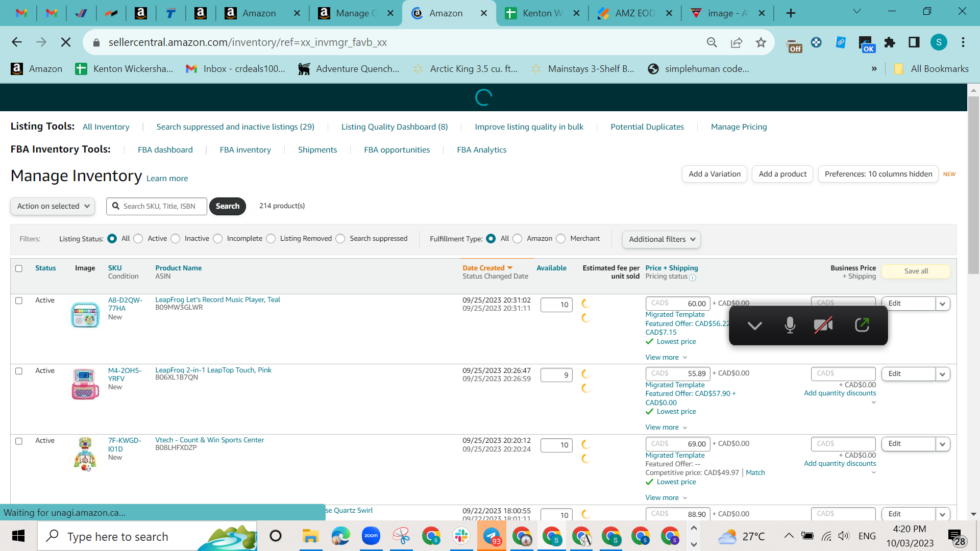The height and width of the screenshot is (551, 980).
Task: Open Edit dropdown arrow for Vtech Sports Center
Action: (x=943, y=444)
